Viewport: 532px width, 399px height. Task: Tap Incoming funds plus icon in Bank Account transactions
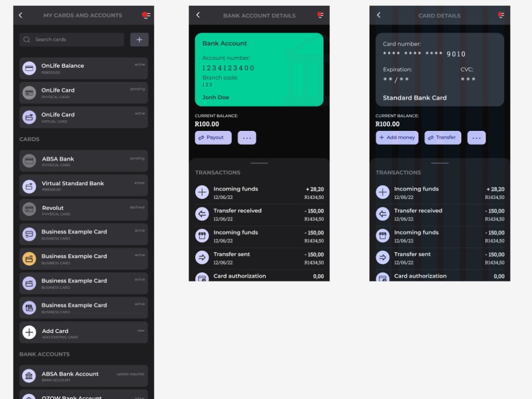click(202, 192)
